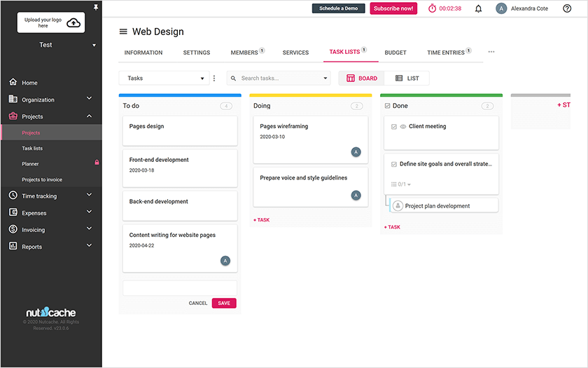Click the pin sidebar icon
588x368 pixels.
tap(96, 7)
